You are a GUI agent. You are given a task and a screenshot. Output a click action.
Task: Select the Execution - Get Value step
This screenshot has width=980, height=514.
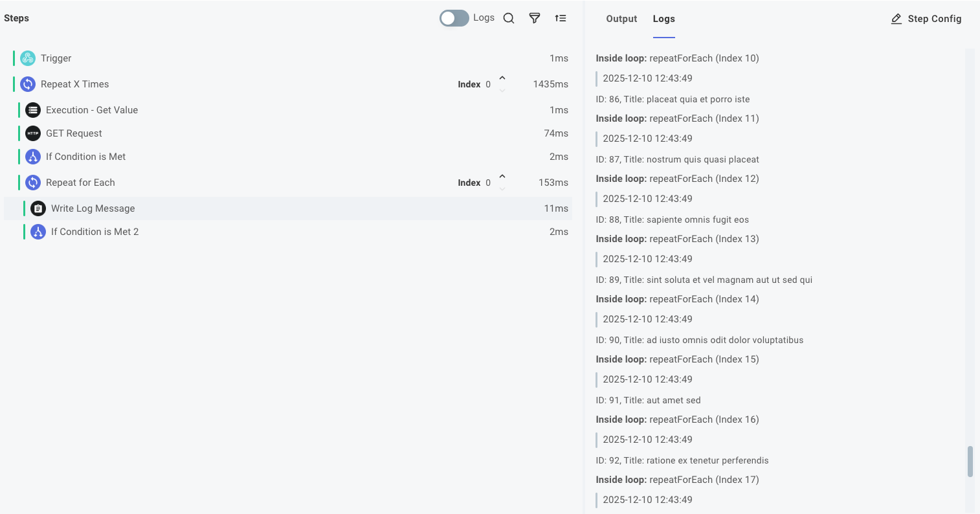92,109
